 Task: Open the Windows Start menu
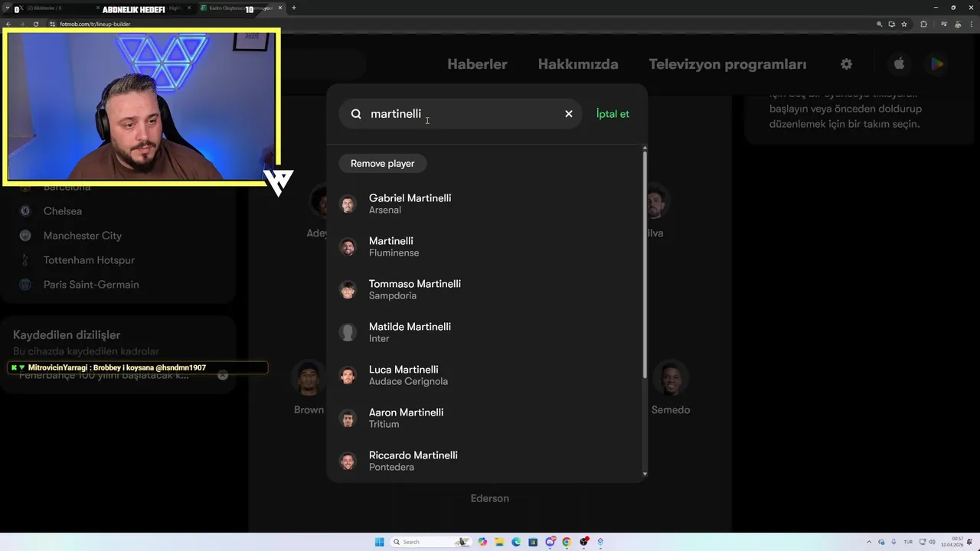[x=379, y=542]
